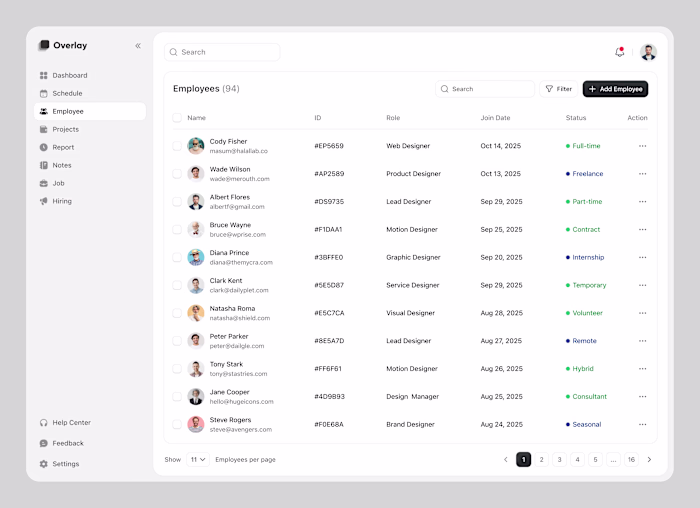
Task: Open the user profile avatar
Action: point(648,52)
